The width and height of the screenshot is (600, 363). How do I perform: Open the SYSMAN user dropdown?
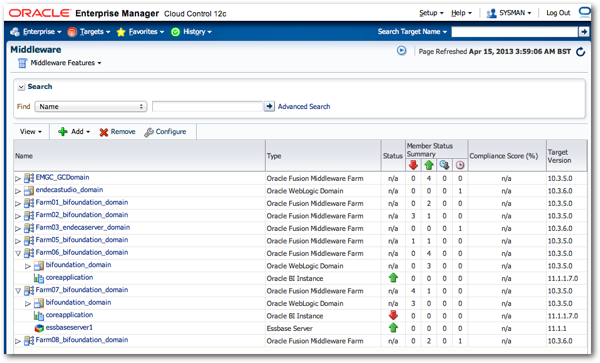coord(509,13)
